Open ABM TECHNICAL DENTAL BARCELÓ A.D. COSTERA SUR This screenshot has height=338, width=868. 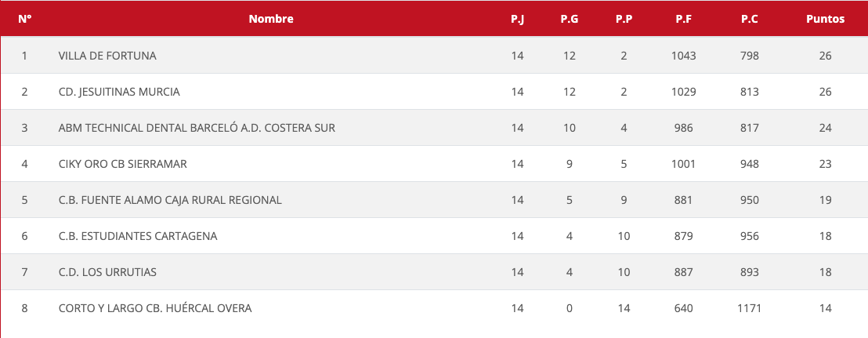click(x=197, y=128)
